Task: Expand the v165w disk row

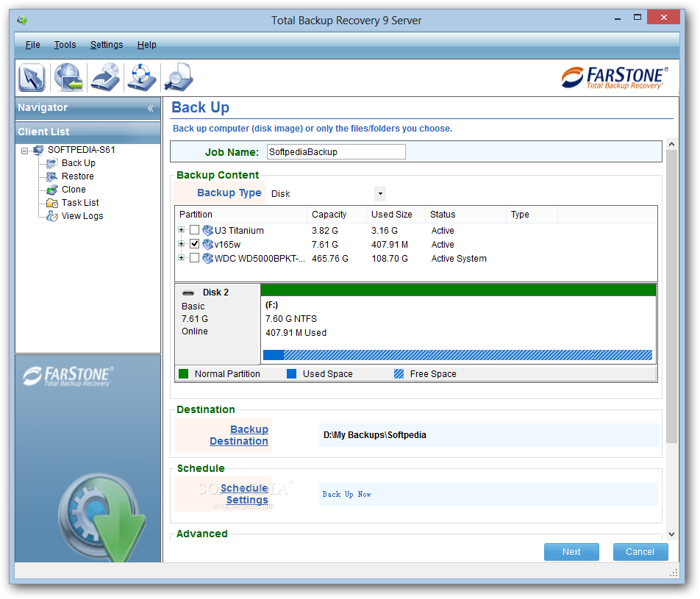Action: pyautogui.click(x=181, y=244)
